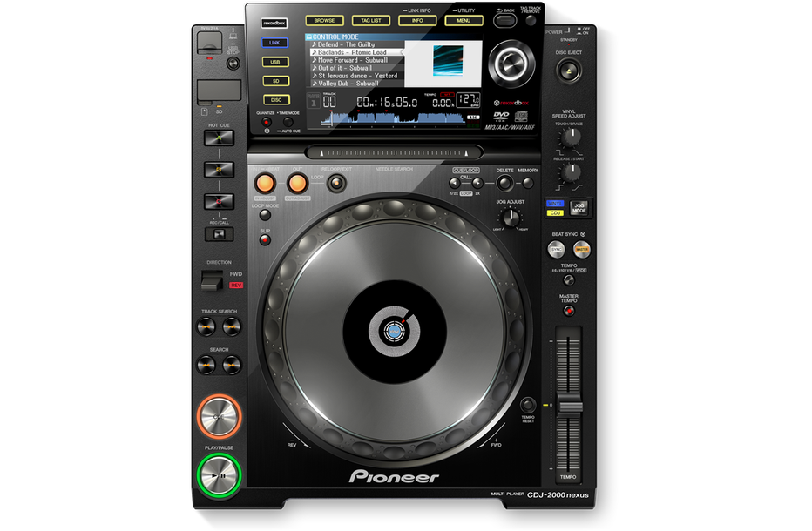The height and width of the screenshot is (531, 812).
Task: Open the BROWSE screen
Action: pyautogui.click(x=324, y=20)
